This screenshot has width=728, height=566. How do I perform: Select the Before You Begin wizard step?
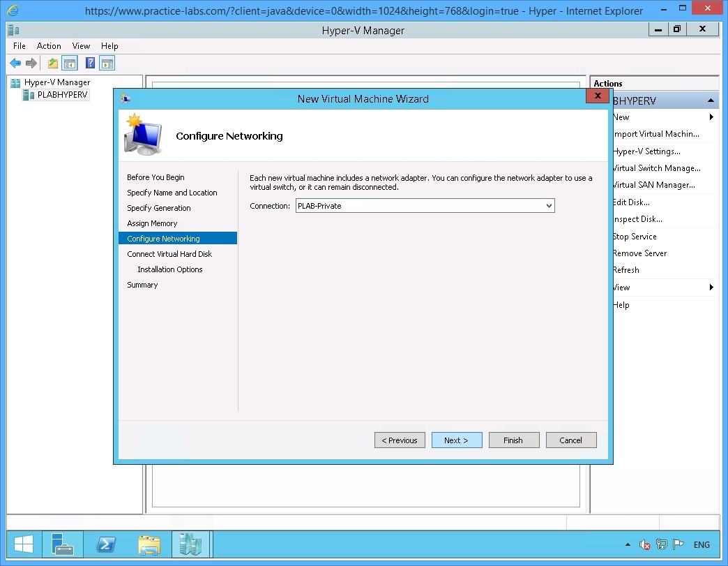(x=156, y=177)
